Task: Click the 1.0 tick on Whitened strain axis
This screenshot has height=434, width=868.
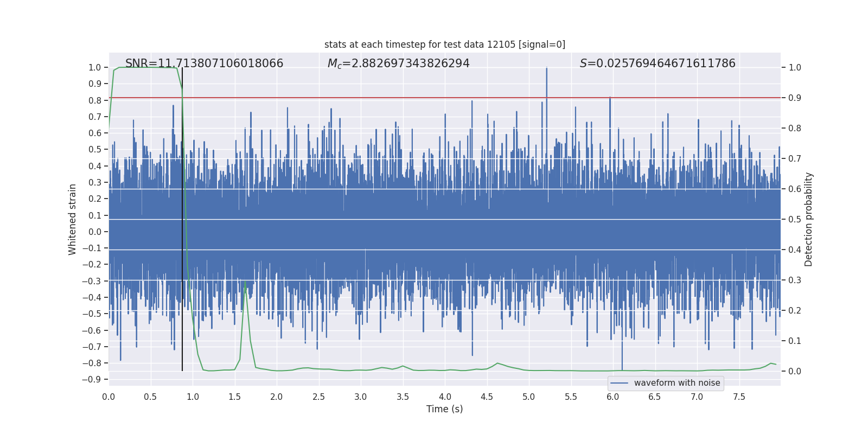Action: point(95,67)
